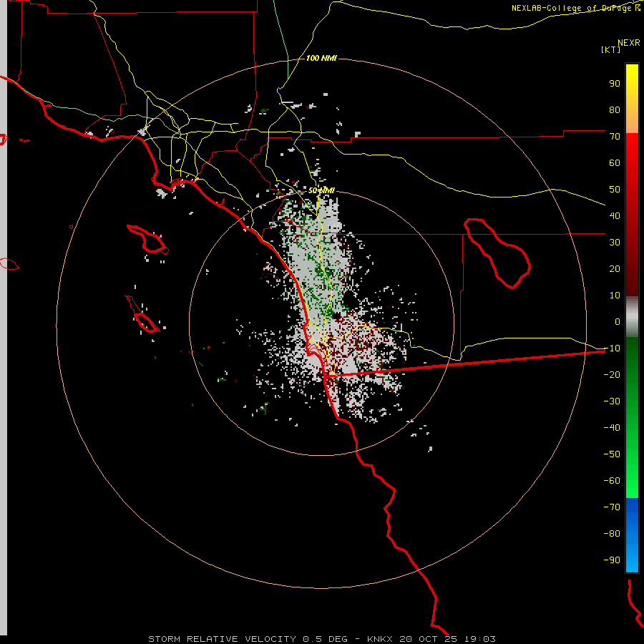This screenshot has height=644, width=644.
Task: Click the 70 value on velocity scale
Action: [615, 137]
